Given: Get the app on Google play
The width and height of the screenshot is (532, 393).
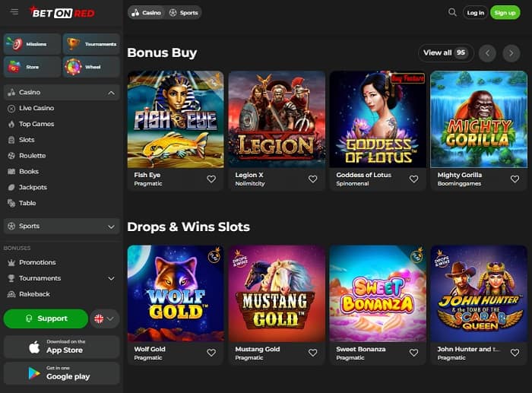Looking at the screenshot, I should pyautogui.click(x=62, y=373).
